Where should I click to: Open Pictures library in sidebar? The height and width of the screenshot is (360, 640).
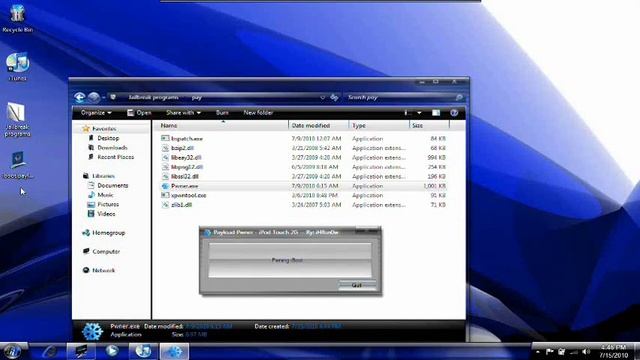click(x=108, y=204)
